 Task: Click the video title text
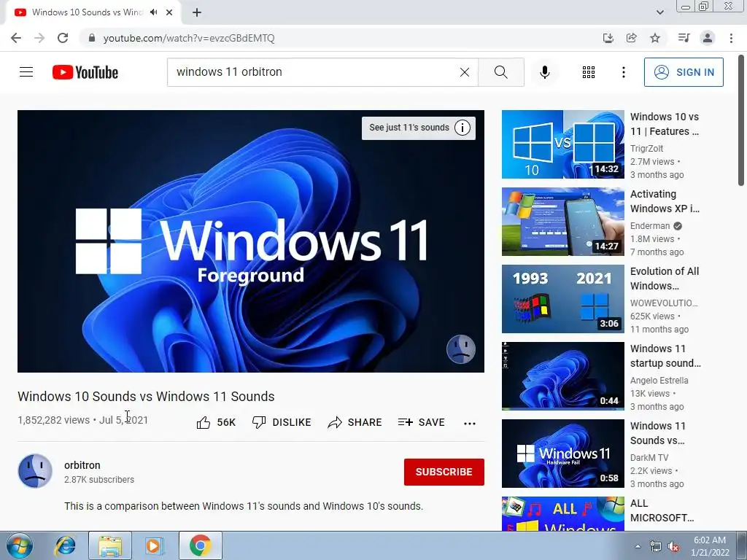pos(146,396)
